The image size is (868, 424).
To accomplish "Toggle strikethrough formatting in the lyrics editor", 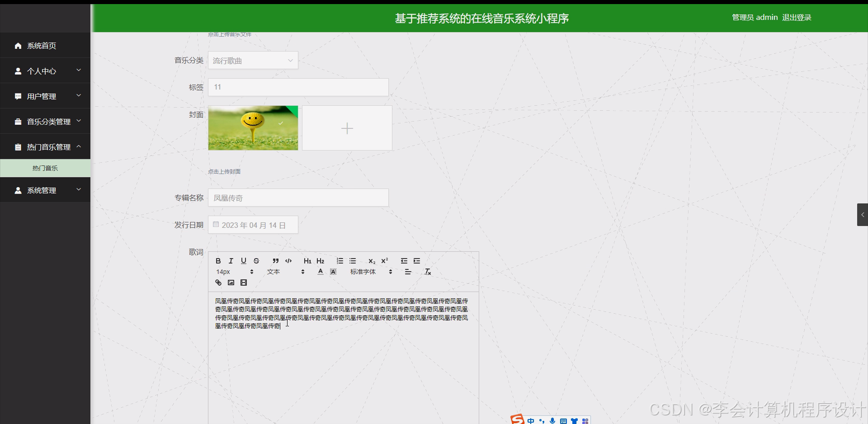I will (256, 261).
